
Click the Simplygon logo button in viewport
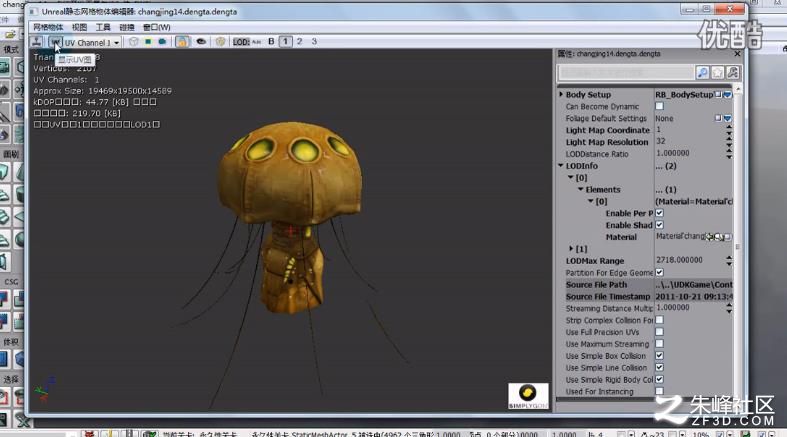coord(529,396)
